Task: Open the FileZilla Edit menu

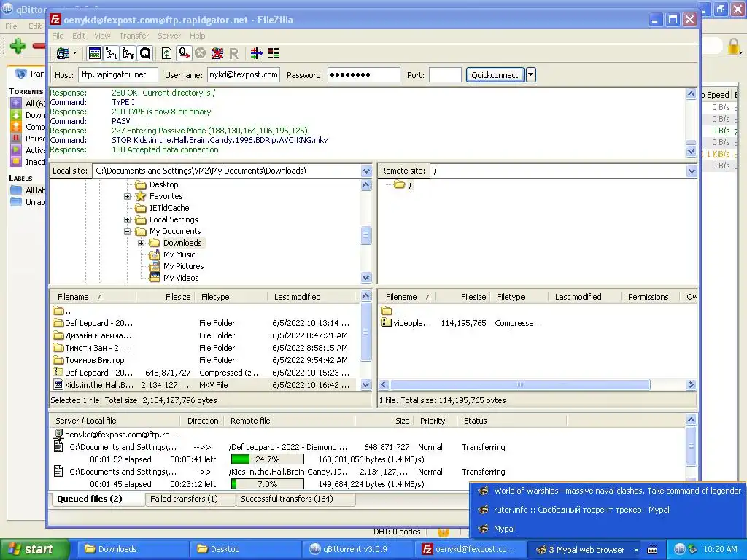Action: click(x=79, y=36)
